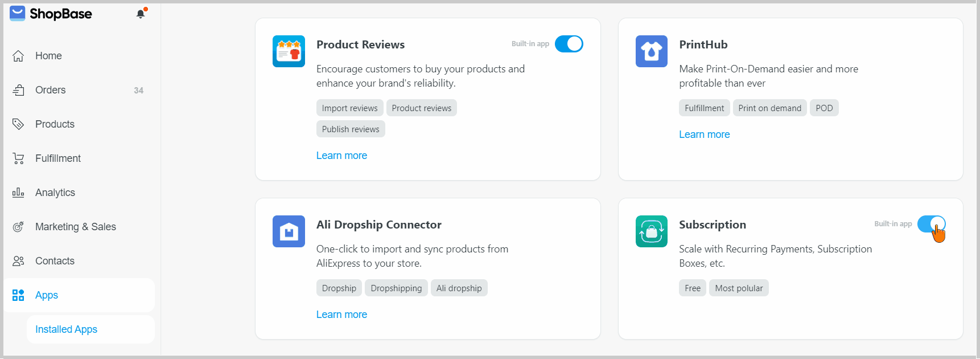Viewport: 980px width, 359px height.
Task: Select Apps in the sidebar
Action: click(79, 295)
